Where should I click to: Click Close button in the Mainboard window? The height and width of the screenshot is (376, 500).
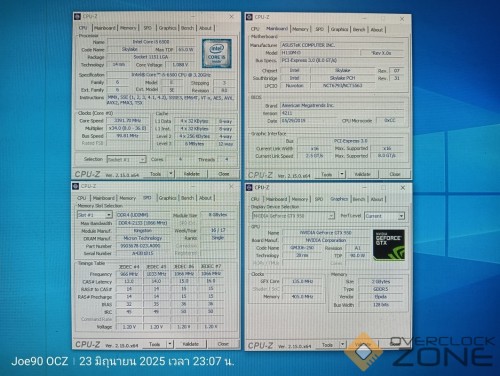[395, 174]
